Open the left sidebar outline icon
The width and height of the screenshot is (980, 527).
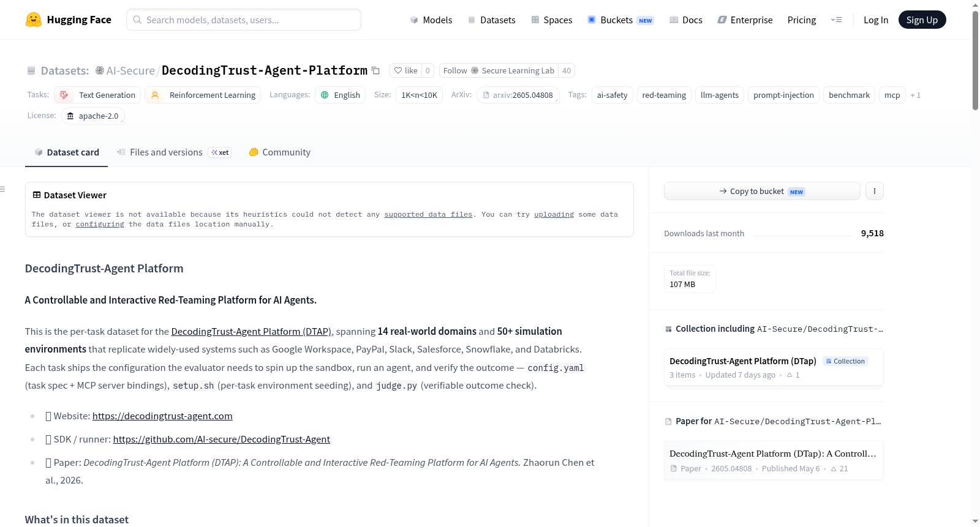click(3, 189)
